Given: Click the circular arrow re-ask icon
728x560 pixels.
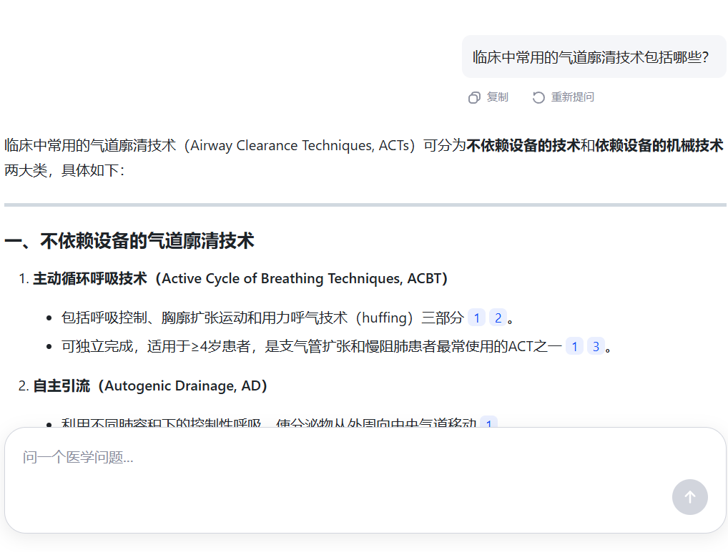Looking at the screenshot, I should (x=538, y=97).
